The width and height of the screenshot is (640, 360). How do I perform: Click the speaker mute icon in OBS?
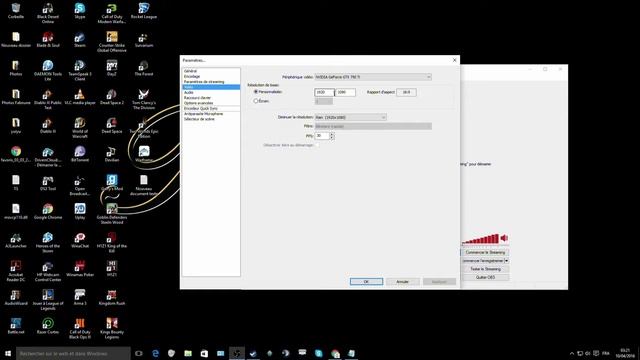504,238
